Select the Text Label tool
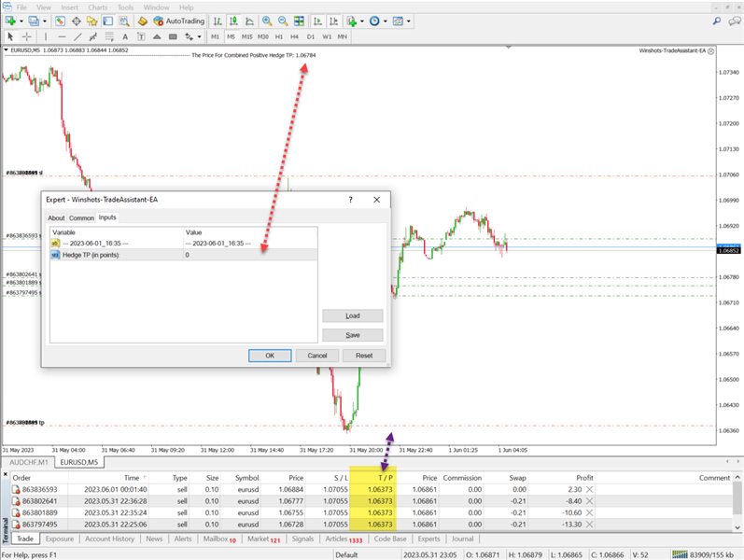The height and width of the screenshot is (560, 744). pos(141,36)
